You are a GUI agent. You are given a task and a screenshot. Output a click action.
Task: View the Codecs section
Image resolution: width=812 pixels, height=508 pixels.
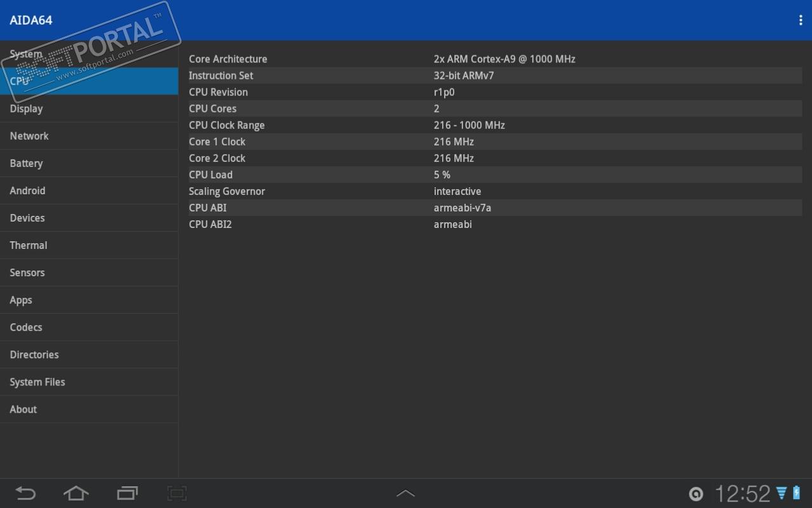(89, 327)
